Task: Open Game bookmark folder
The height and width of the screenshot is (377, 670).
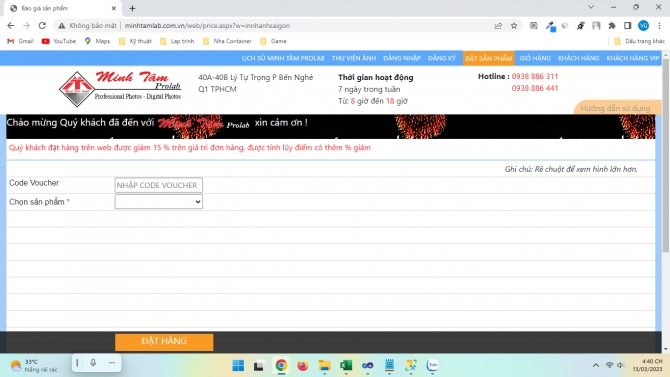Action: coord(273,41)
